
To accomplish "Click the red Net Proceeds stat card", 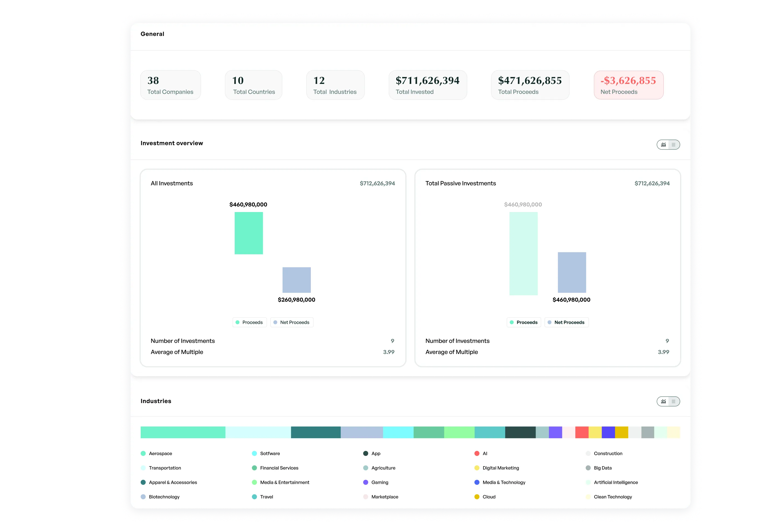I will coord(628,85).
